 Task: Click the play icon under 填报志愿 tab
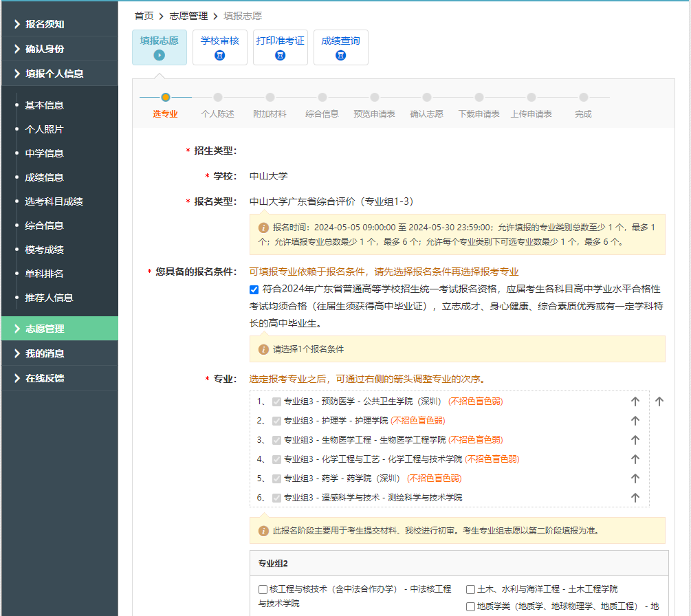pos(159,55)
